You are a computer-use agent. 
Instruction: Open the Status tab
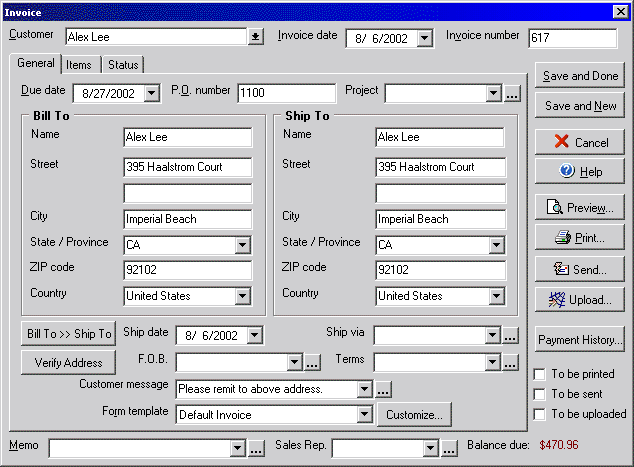123,65
